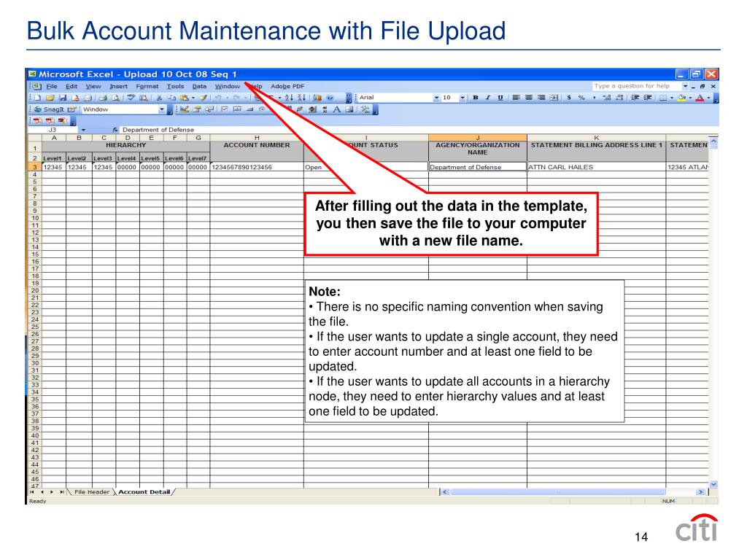The width and height of the screenshot is (747, 560).
Task: Open the Font size dropdown showing 10
Action: 462,98
